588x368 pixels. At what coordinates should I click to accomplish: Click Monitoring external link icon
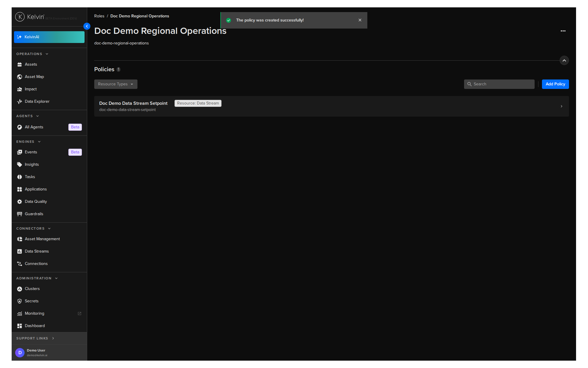(80, 313)
